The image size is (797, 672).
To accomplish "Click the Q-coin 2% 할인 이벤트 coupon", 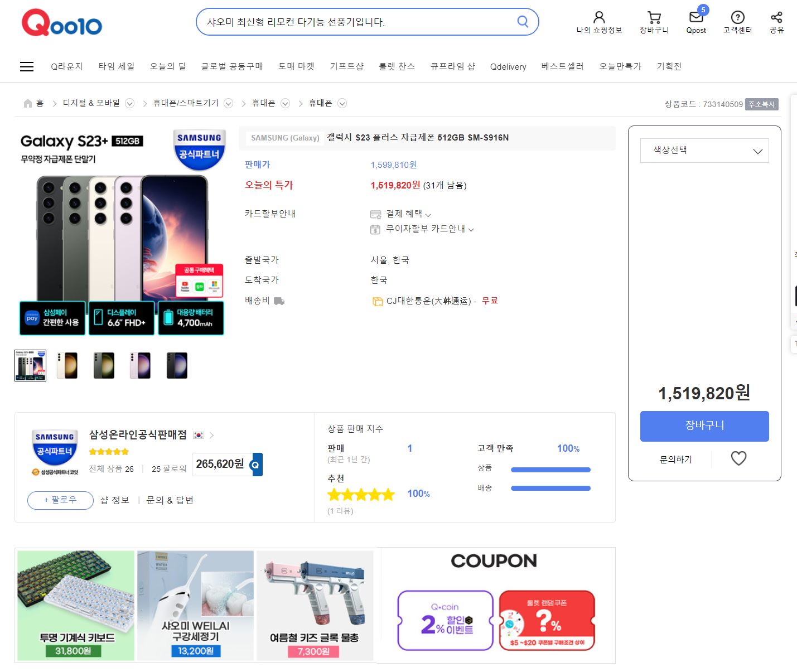I will pos(446,621).
